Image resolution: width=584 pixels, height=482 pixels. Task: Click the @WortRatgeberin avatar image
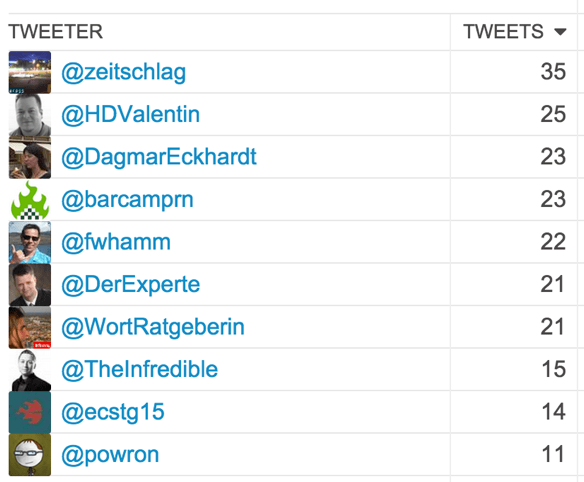point(30,327)
